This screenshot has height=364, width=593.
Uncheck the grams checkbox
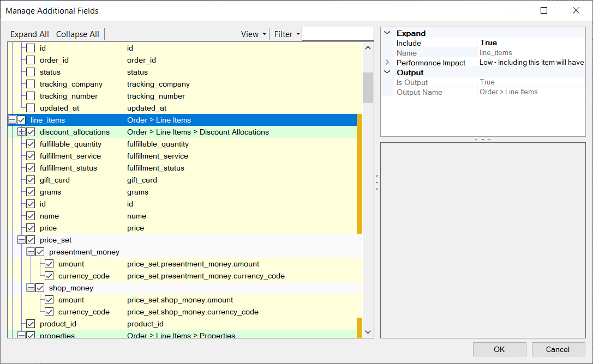(x=31, y=192)
